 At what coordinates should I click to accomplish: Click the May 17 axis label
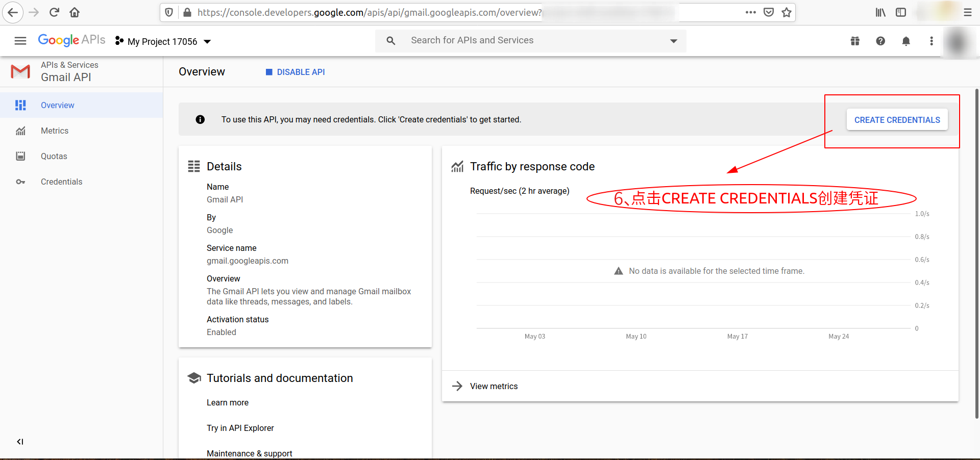pyautogui.click(x=737, y=336)
